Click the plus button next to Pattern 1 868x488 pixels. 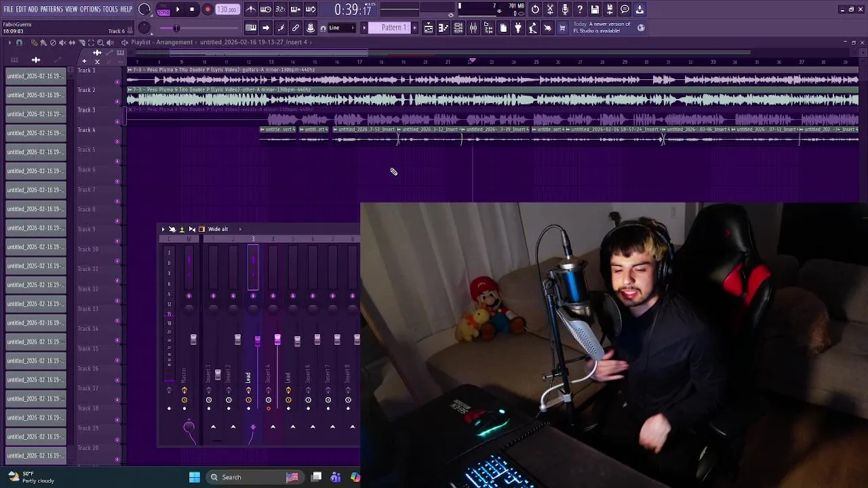415,28
